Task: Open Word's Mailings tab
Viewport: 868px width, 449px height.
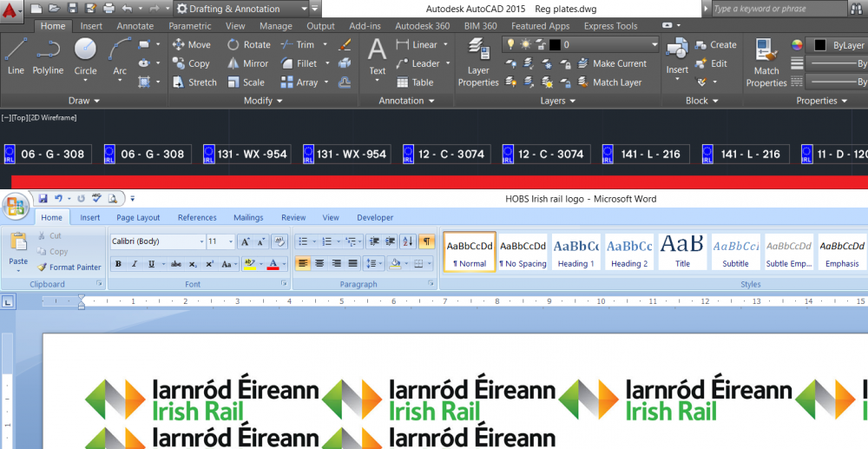Action: click(x=248, y=218)
